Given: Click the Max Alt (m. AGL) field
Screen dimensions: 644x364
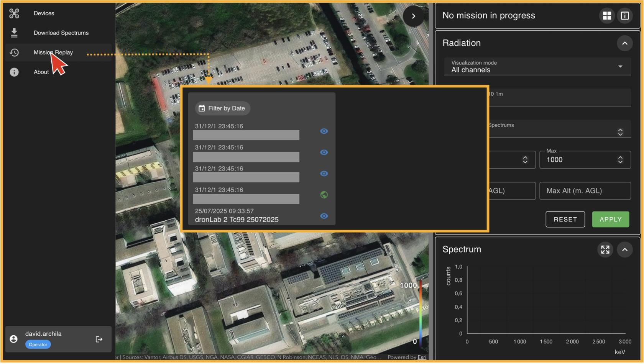Looking at the screenshot, I should 585,191.
